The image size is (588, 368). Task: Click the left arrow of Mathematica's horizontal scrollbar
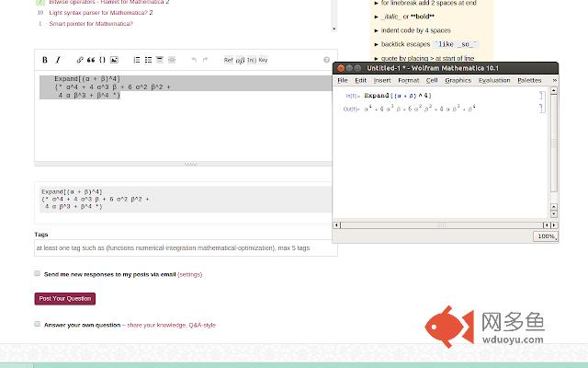click(337, 224)
